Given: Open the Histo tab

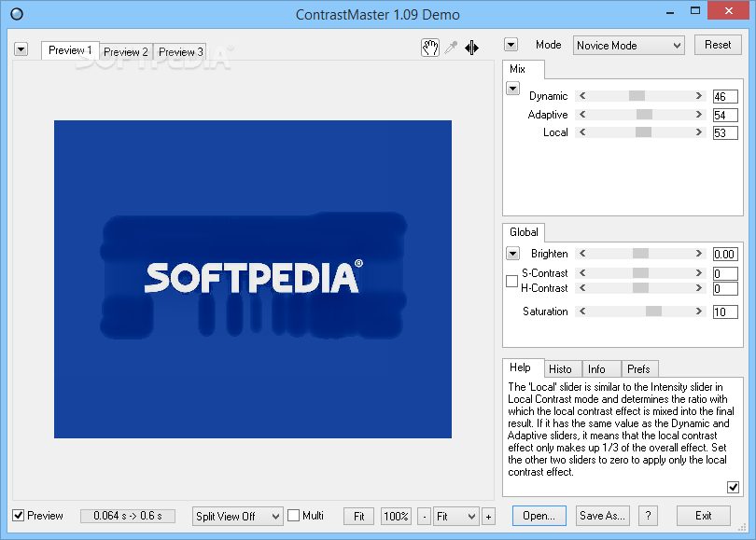Looking at the screenshot, I should tap(563, 369).
